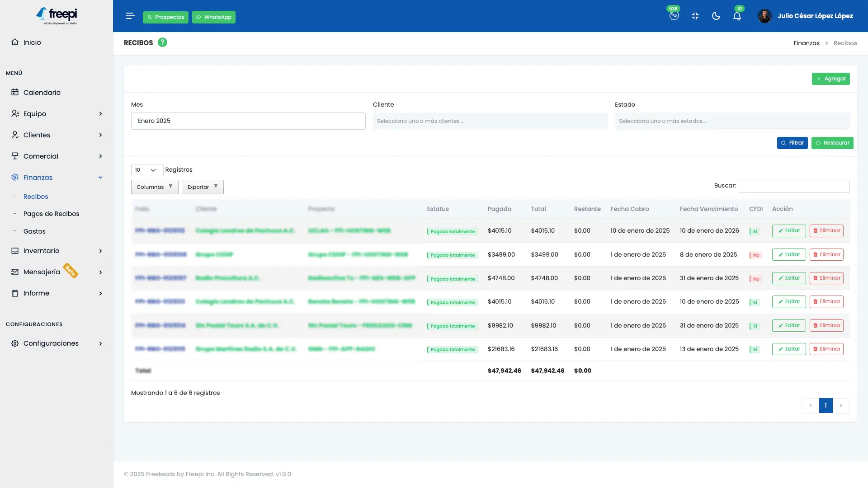The height and width of the screenshot is (488, 868).
Task: Open user profile avatar picture
Action: 764,16
